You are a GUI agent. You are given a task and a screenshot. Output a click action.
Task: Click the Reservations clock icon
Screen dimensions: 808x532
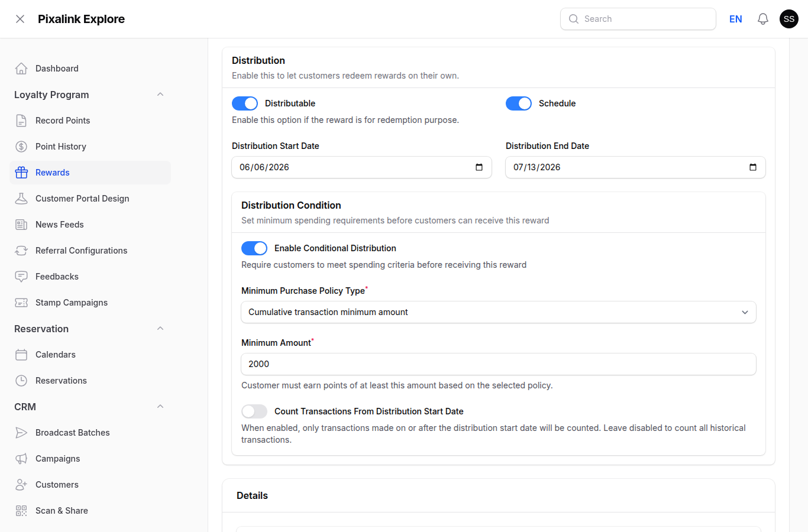pos(21,381)
